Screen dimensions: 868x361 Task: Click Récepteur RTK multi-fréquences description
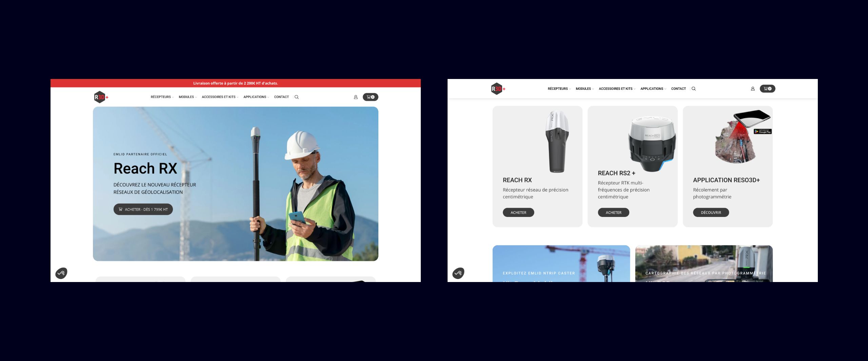pos(624,190)
